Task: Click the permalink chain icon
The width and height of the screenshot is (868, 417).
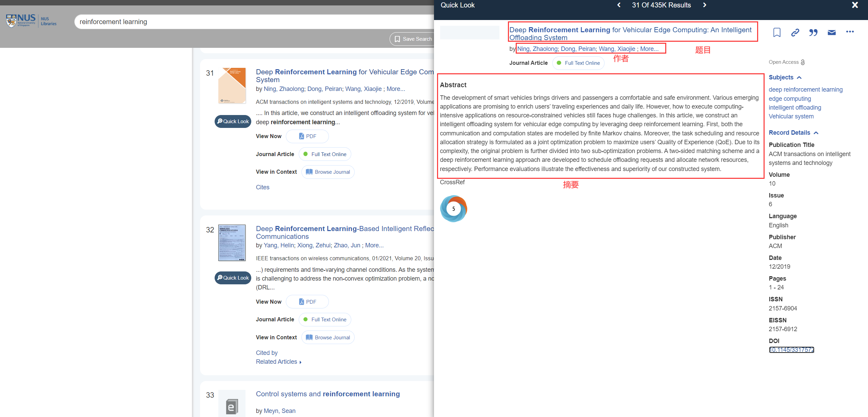Action: [x=795, y=33]
